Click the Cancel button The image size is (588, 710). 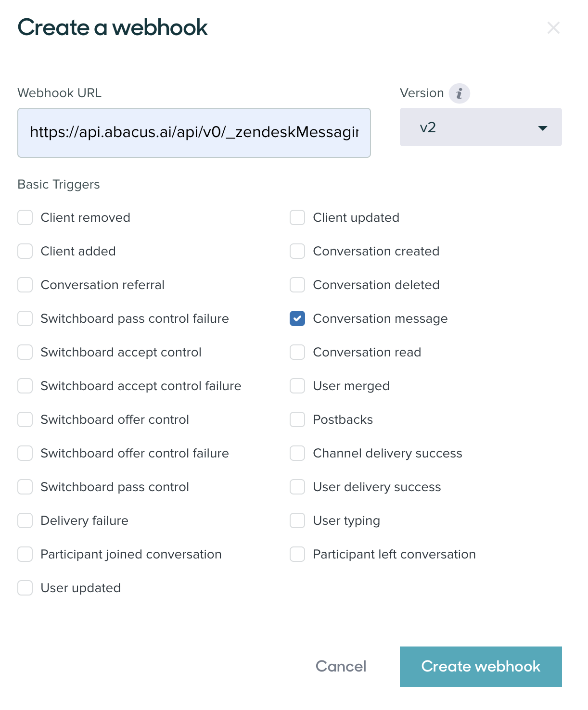(x=340, y=667)
